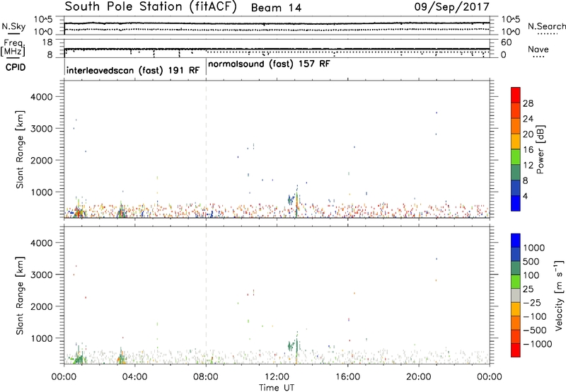Click the "Time UT" axis title
This screenshot has width=566, height=392.
point(277,387)
